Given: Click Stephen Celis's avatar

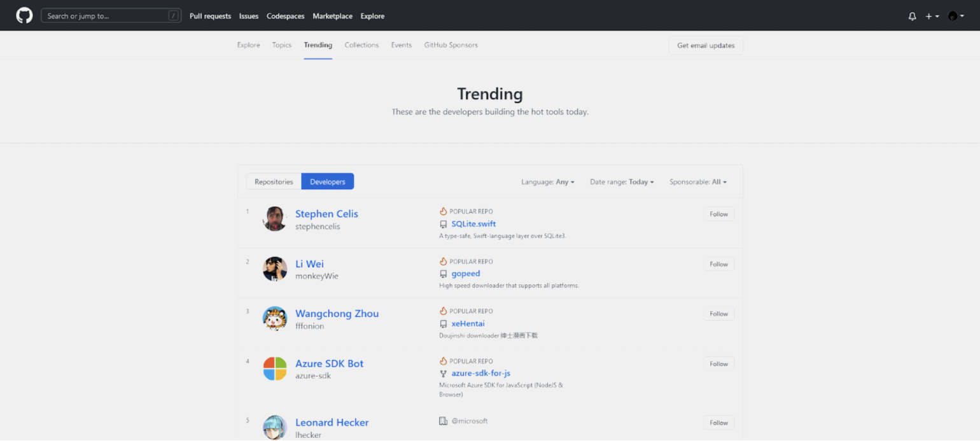Looking at the screenshot, I should click(x=275, y=219).
